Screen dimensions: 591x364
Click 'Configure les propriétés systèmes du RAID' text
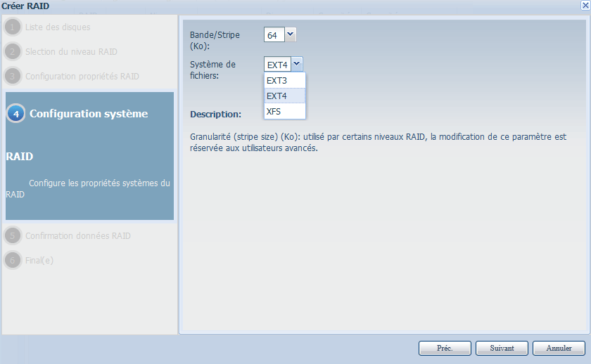click(88, 188)
